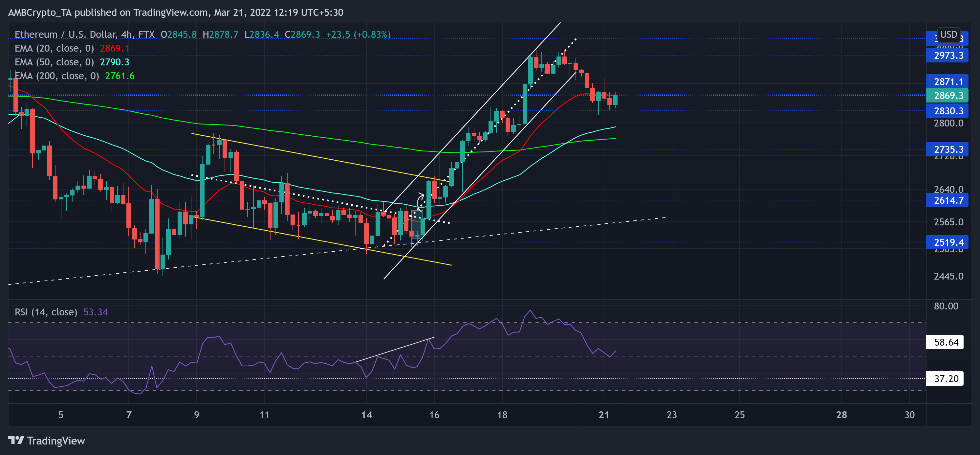Click the date 21 on time axis
The image size is (980, 455).
click(x=604, y=415)
